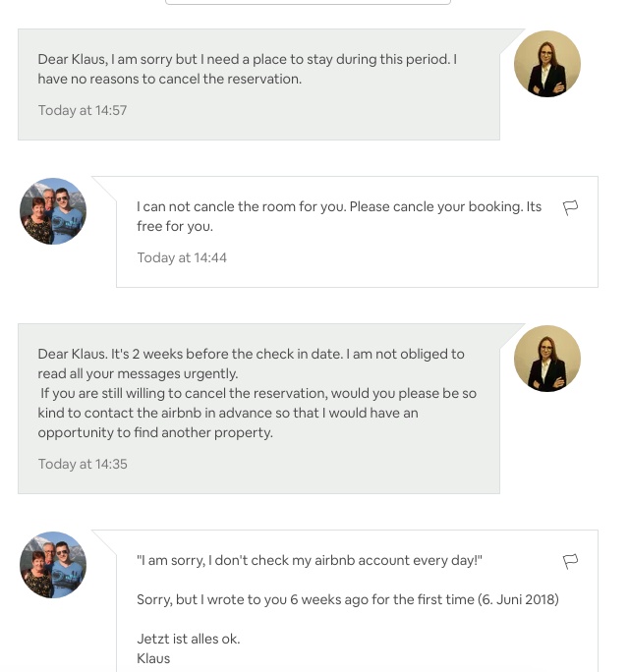Image resolution: width=629 pixels, height=672 pixels.
Task: Click the text box at the top
Action: click(308, 3)
